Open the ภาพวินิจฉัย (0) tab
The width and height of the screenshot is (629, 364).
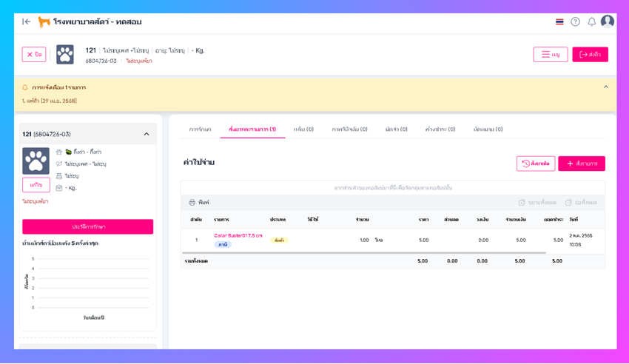[349, 129]
